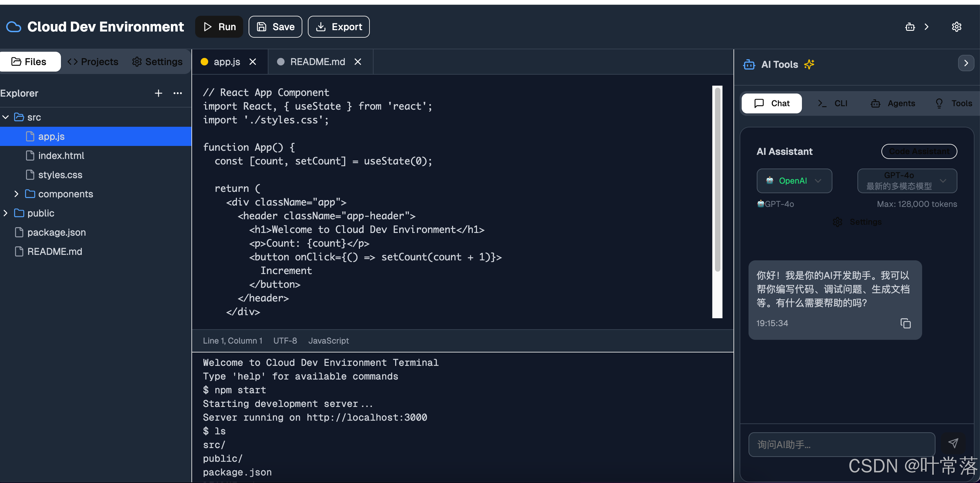Viewport: 980px width, 483px height.
Task: Switch to the Projects tab
Action: click(x=93, y=62)
